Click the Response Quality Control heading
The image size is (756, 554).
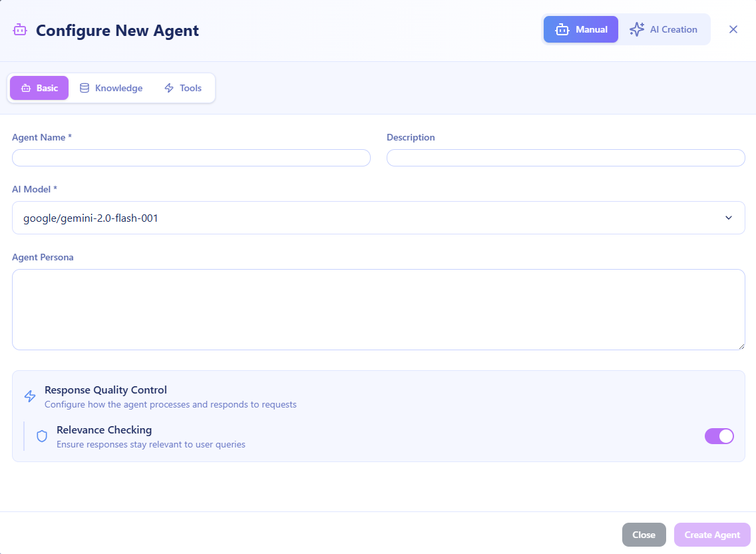[106, 390]
